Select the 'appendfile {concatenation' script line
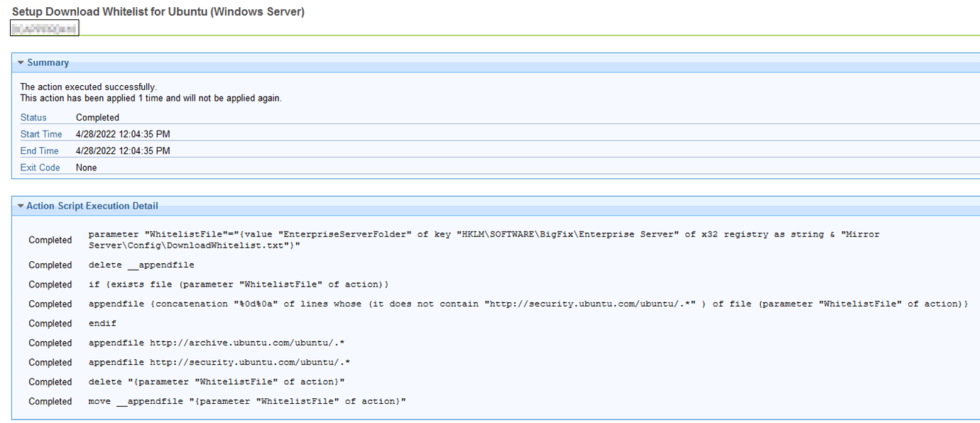980x423 pixels. pos(528,304)
